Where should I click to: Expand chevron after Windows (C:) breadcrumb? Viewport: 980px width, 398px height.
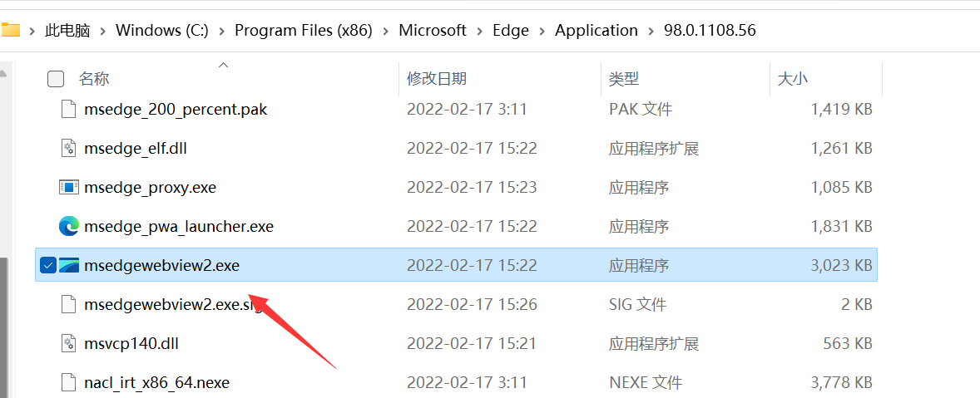220,31
